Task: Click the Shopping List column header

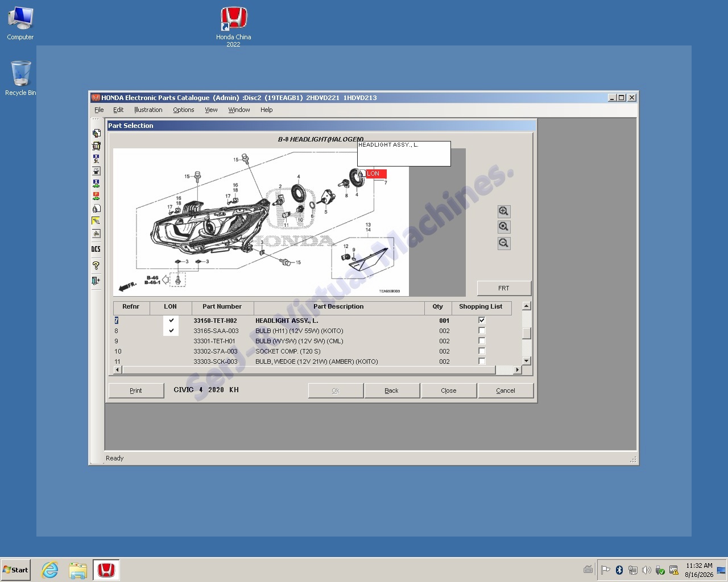Action: click(481, 307)
